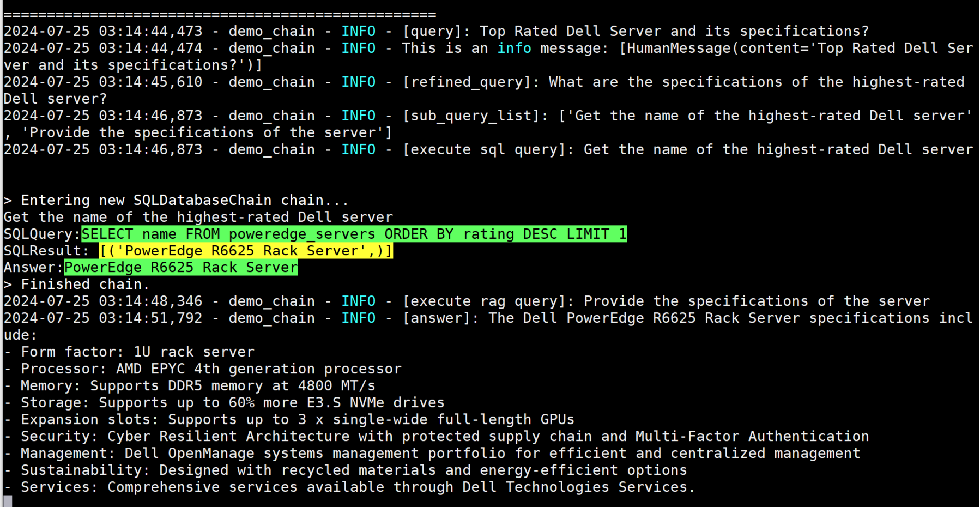Click the '[query]:' tag on the first log line
The height and width of the screenshot is (507, 980).
tap(436, 32)
